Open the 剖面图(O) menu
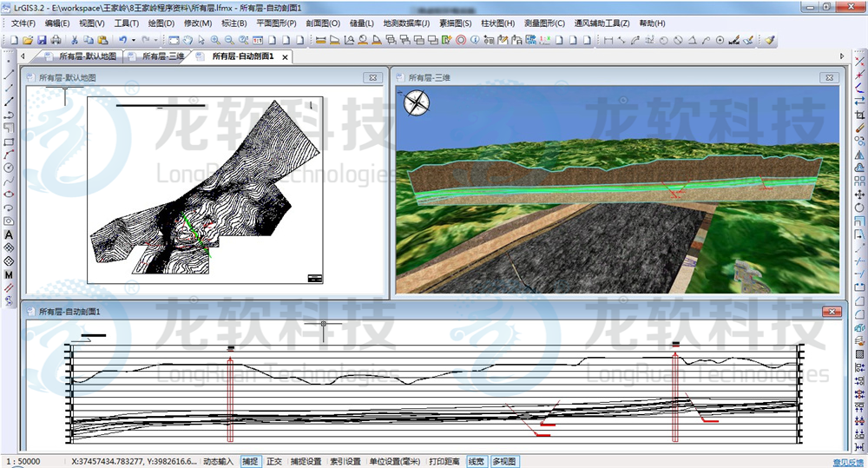The image size is (868, 468). tap(322, 23)
